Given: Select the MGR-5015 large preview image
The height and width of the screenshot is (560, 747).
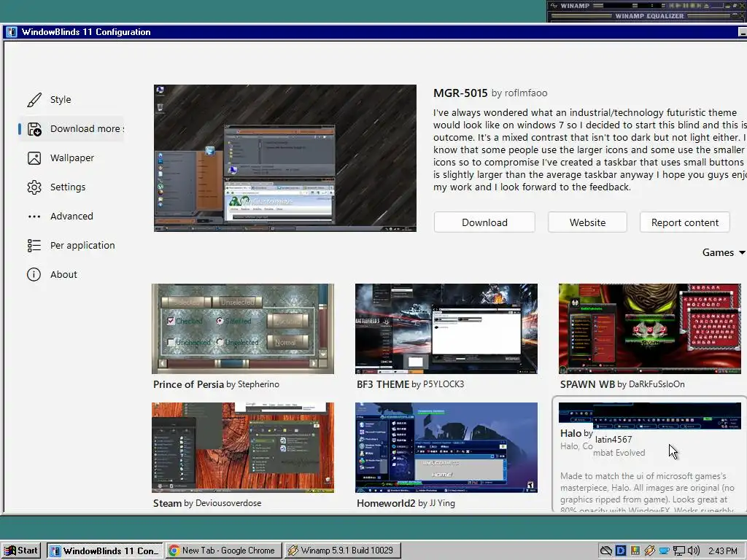Looking at the screenshot, I should point(285,158).
